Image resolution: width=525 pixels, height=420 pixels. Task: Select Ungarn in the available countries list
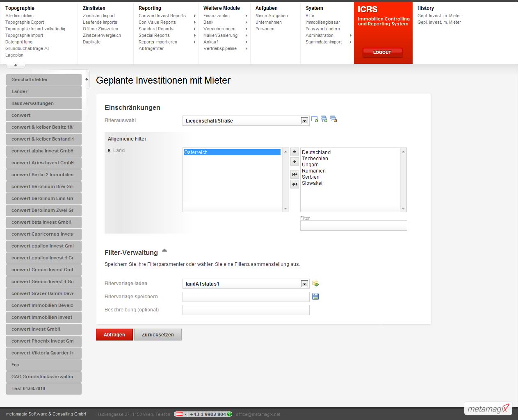click(x=310, y=165)
